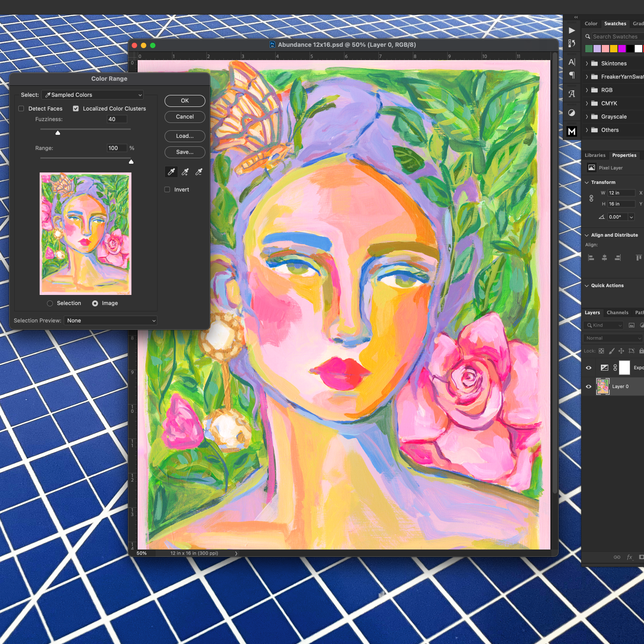
Task: Click the lock position move icon
Action: (621, 351)
